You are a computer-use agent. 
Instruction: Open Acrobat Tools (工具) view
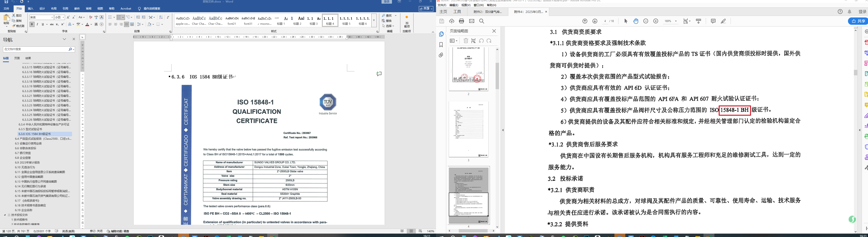[x=457, y=12]
